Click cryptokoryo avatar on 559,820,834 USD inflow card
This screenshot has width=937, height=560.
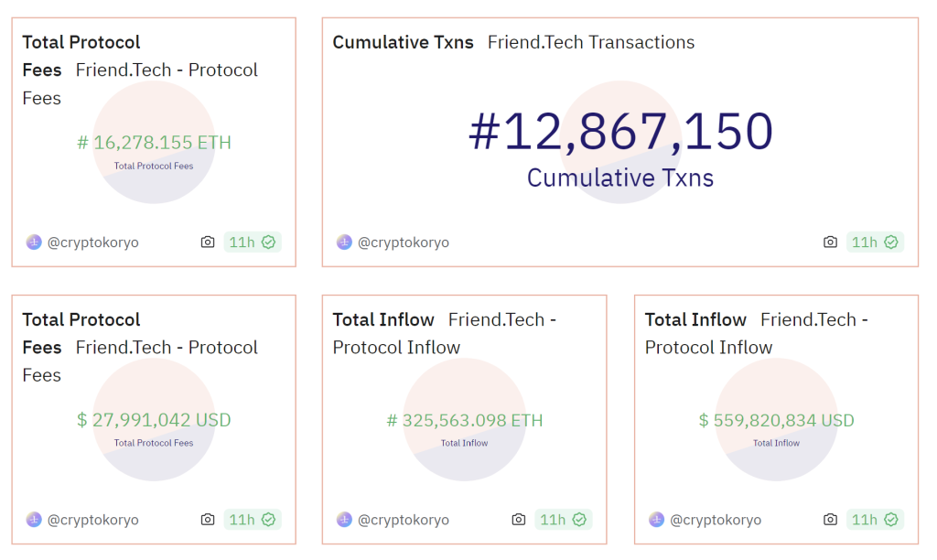pyautogui.click(x=656, y=520)
